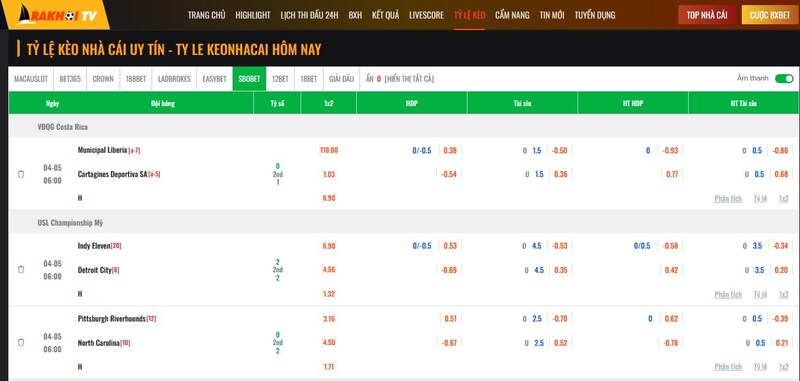Go to Lịch thi đấu 24H page
The height and width of the screenshot is (381, 800).
(309, 15)
